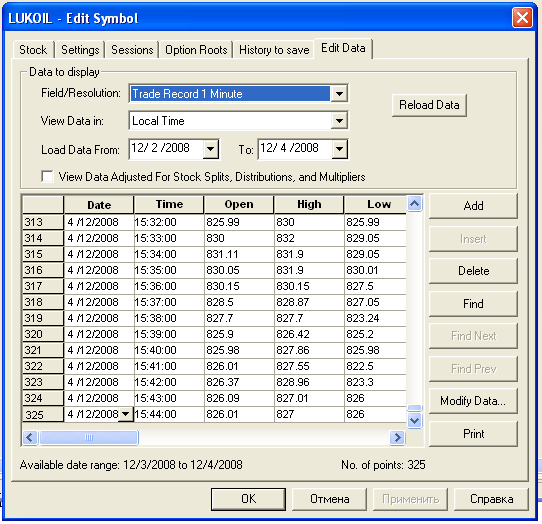542x524 pixels.
Task: Click Open cell 831.11
Action: click(239, 254)
